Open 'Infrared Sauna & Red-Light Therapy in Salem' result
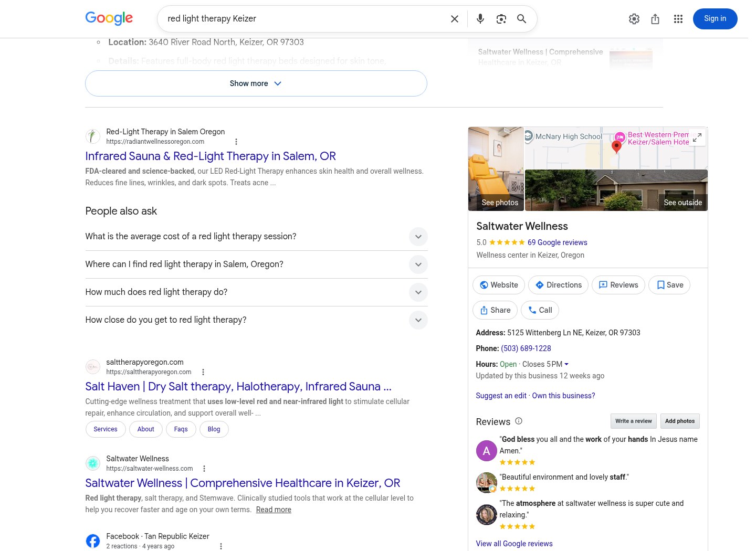The width and height of the screenshot is (756, 551). click(211, 156)
